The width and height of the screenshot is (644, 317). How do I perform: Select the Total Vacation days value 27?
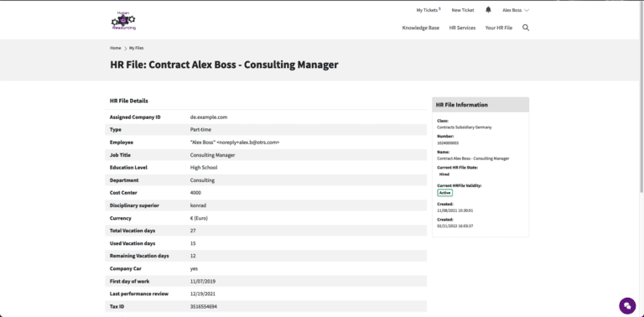(x=193, y=231)
